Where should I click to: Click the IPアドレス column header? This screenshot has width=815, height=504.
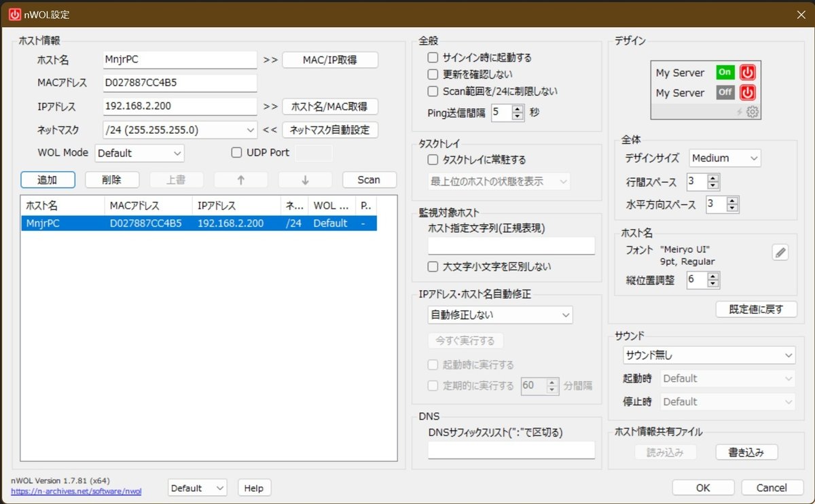coord(236,204)
